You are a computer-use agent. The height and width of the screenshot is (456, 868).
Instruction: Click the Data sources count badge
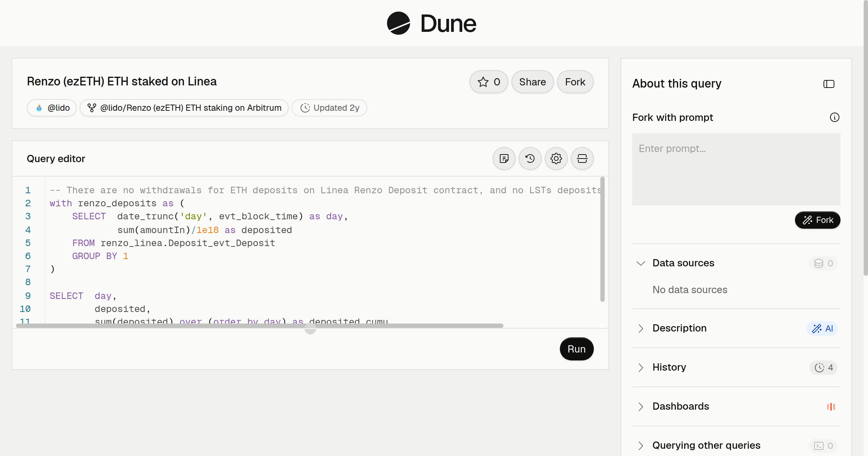point(823,263)
